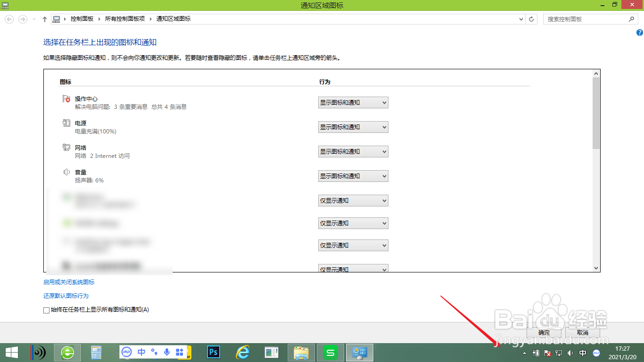Click the list scrollbar up arrow
Screen dimensions: 644x362
[x=596, y=74]
